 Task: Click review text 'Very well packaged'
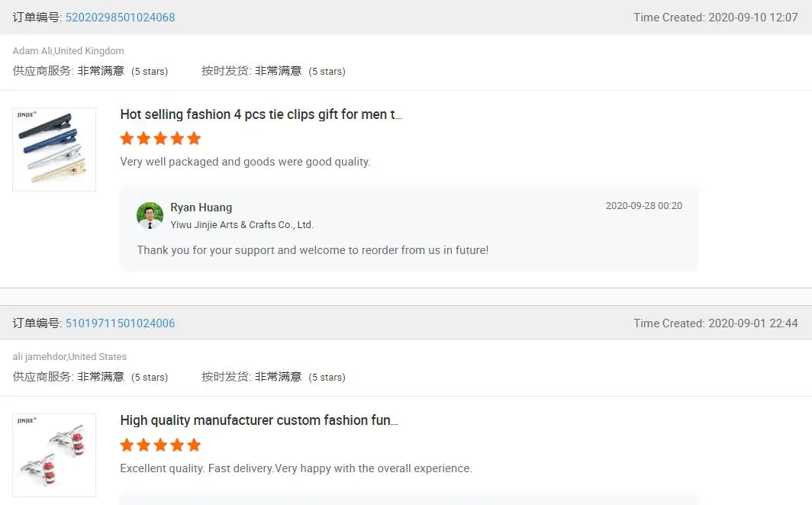(245, 162)
